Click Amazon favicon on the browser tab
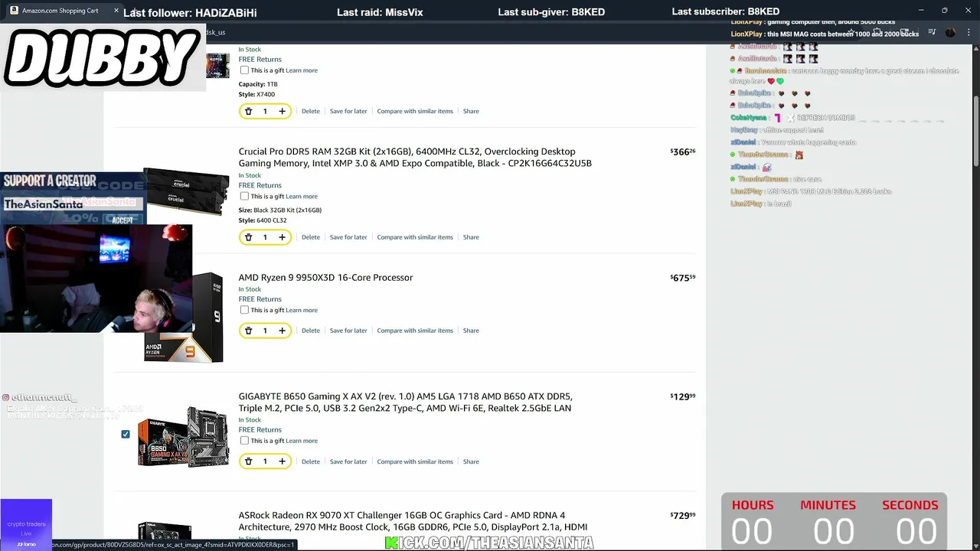Image resolution: width=980 pixels, height=551 pixels. pyautogui.click(x=14, y=11)
